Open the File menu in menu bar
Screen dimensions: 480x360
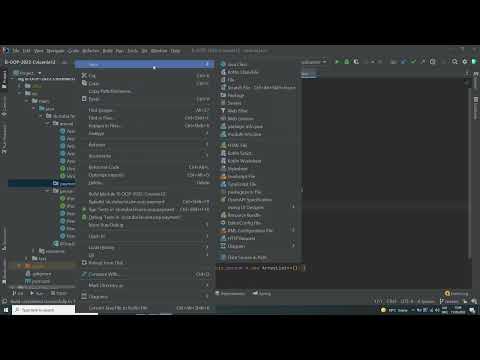point(16,51)
